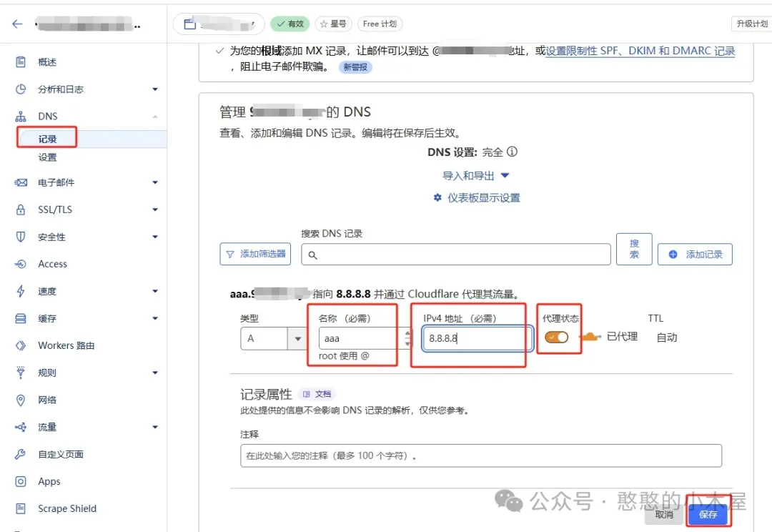Open the SSL/TLS section in the sidebar

click(50, 210)
